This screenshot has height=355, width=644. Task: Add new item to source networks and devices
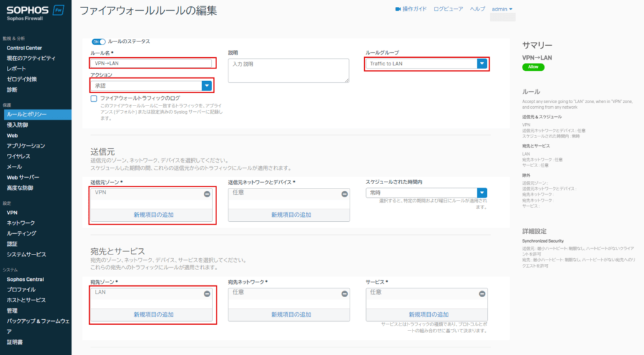(291, 215)
